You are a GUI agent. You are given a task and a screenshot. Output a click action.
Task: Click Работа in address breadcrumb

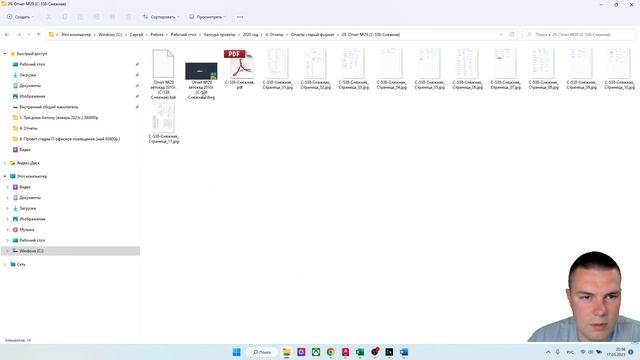(157, 35)
